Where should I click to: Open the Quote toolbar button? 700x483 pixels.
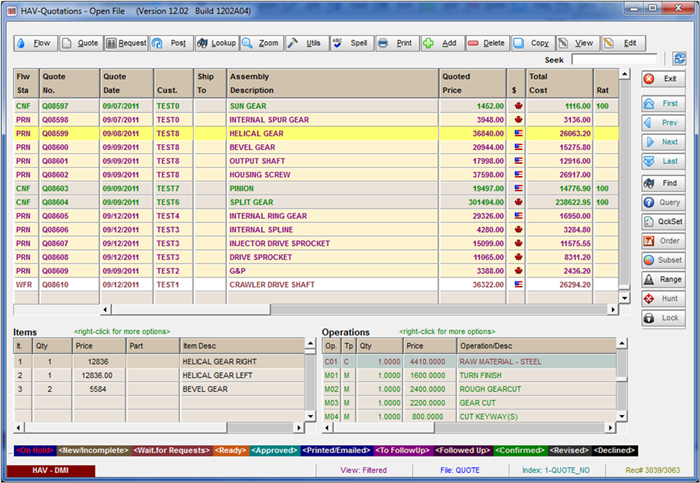81,43
